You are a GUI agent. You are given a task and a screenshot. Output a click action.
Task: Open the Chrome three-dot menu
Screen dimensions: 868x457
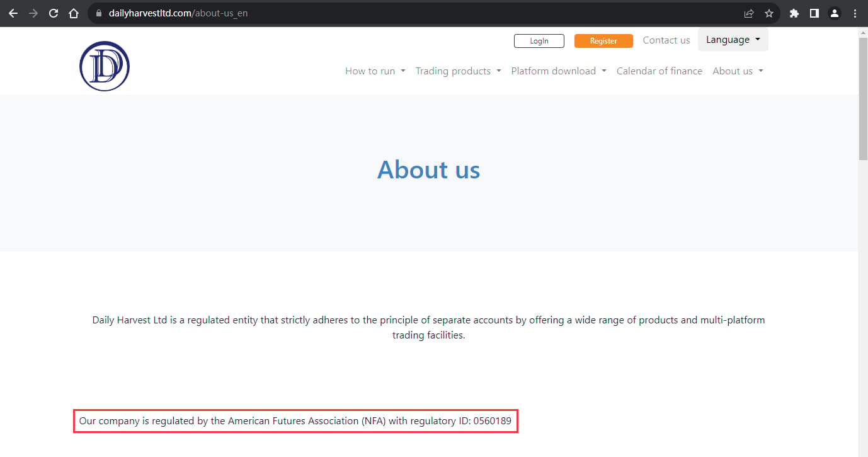click(x=855, y=13)
